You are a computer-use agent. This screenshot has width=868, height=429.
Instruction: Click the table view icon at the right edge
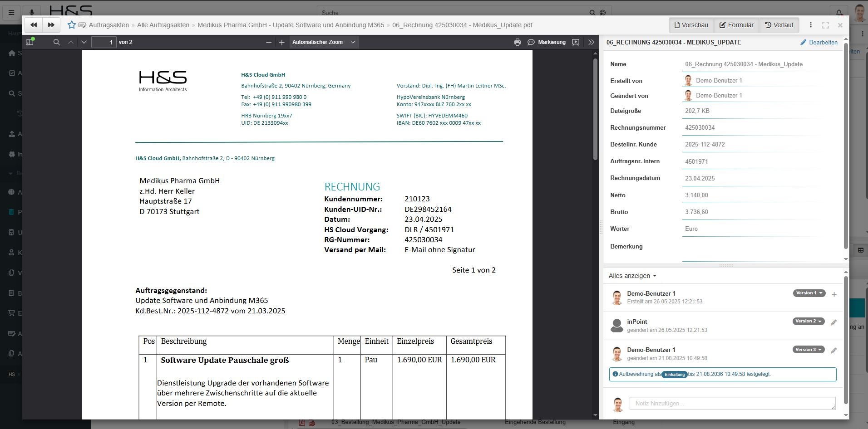click(861, 250)
